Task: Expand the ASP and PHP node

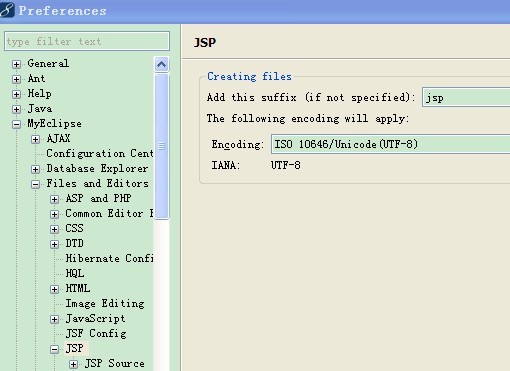Action: point(54,199)
